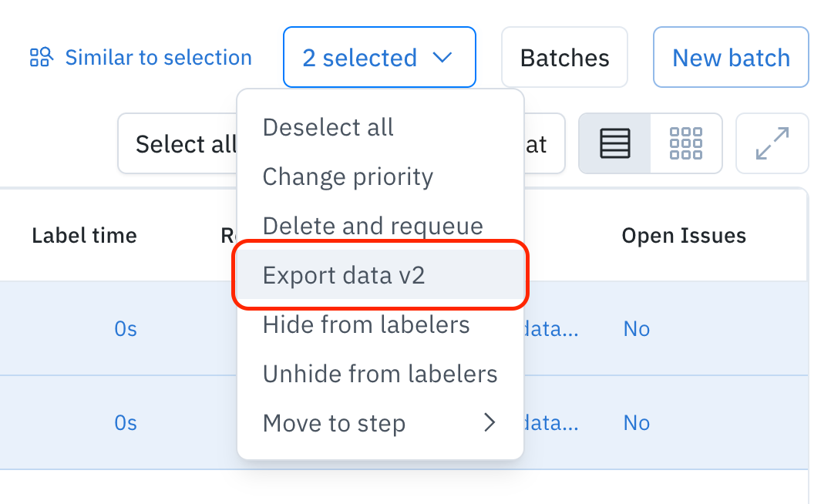Switch to grid view layout
This screenshot has height=504, width=831.
tap(686, 143)
